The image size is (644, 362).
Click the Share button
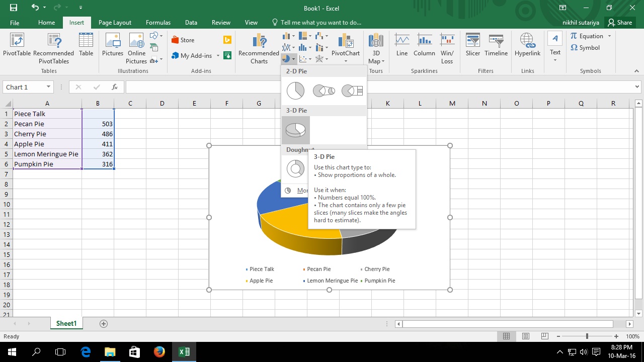(620, 23)
